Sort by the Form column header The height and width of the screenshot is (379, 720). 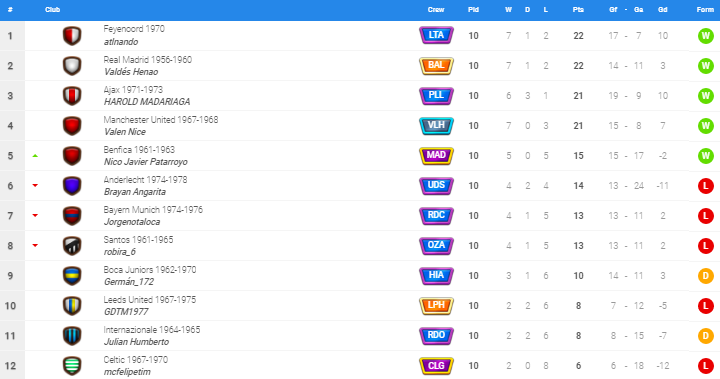(705, 10)
